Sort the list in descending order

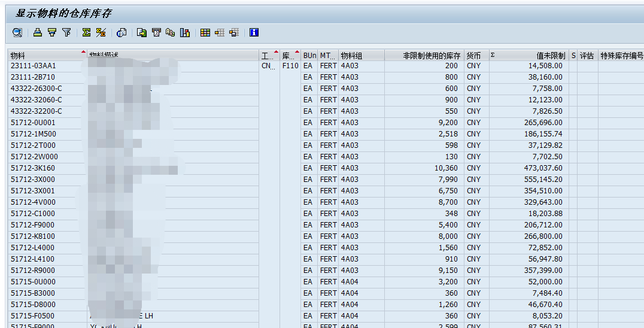[x=52, y=32]
